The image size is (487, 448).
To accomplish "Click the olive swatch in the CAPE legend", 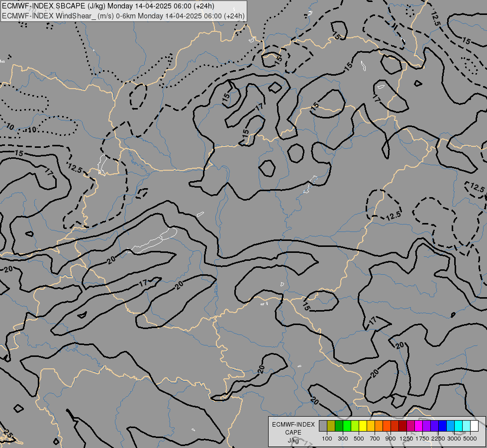I will point(331,426).
